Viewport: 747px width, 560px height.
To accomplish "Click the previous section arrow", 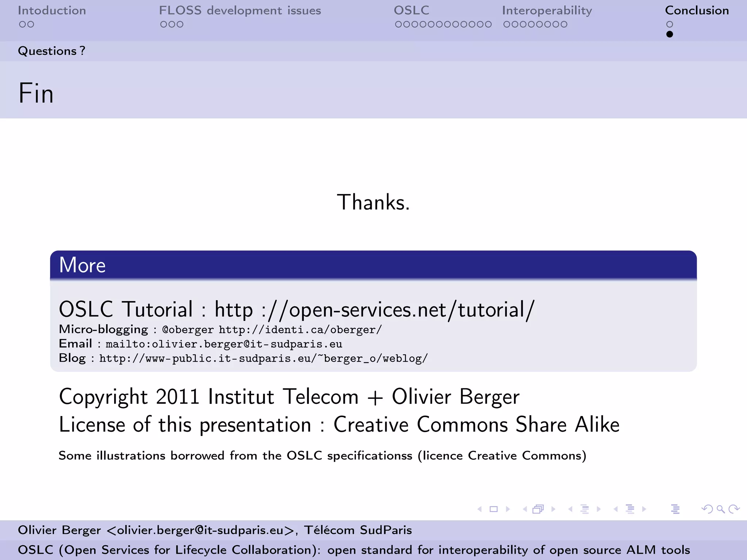I will (x=616, y=509).
